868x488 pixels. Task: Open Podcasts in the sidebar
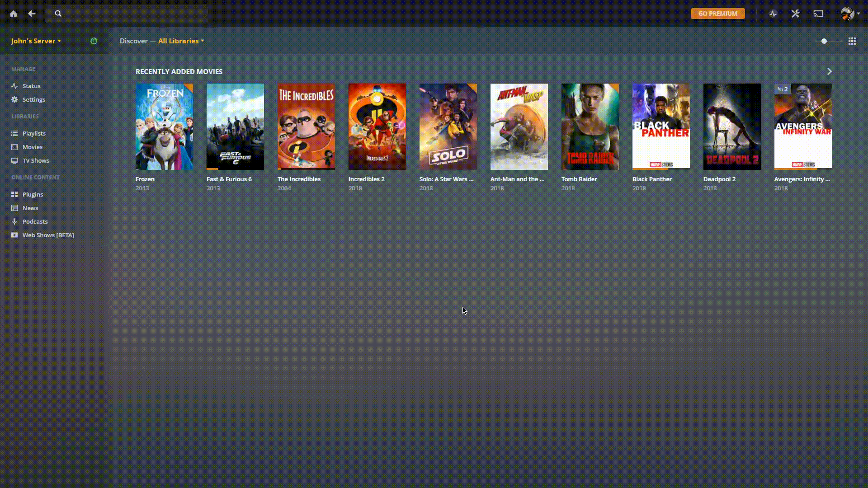[x=35, y=221]
